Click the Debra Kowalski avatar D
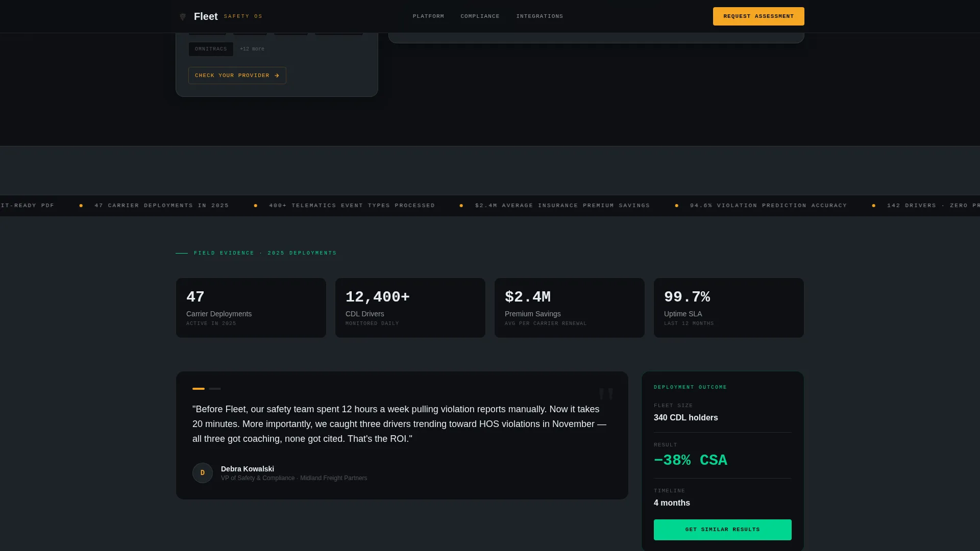Viewport: 980px width, 551px height. (x=203, y=473)
